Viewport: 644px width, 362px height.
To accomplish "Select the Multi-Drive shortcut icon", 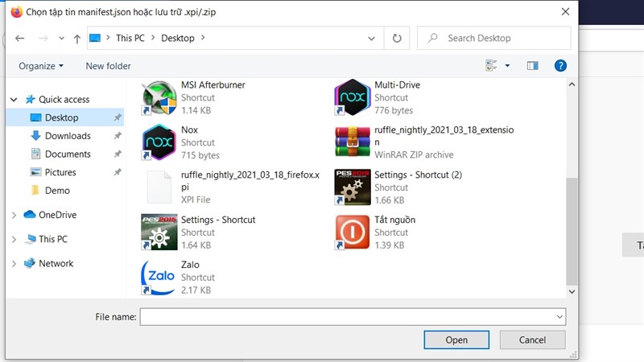I will click(x=352, y=98).
